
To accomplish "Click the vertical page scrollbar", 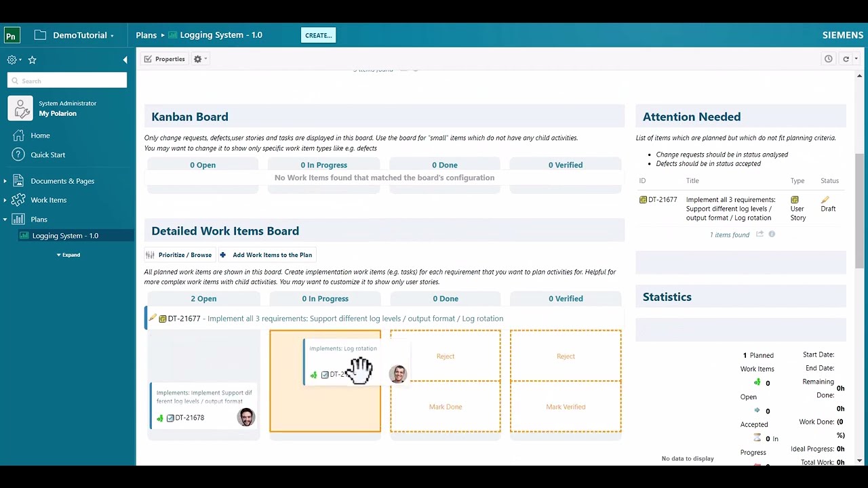I will coord(859,210).
